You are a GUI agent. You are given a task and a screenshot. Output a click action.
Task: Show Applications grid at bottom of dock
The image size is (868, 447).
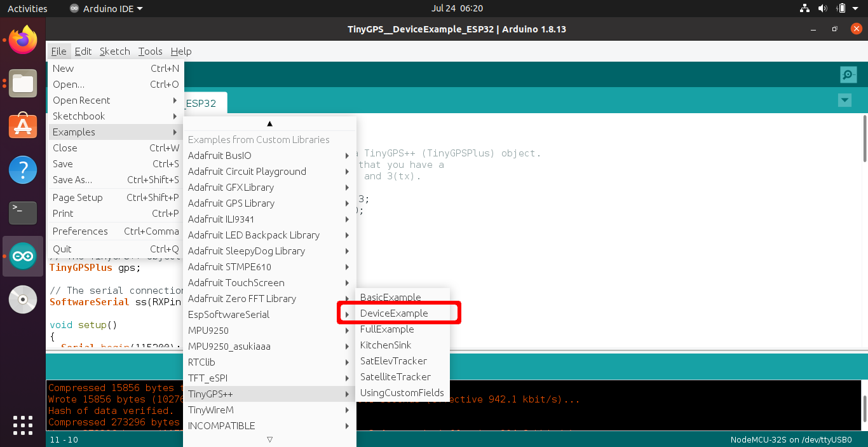tap(22, 425)
